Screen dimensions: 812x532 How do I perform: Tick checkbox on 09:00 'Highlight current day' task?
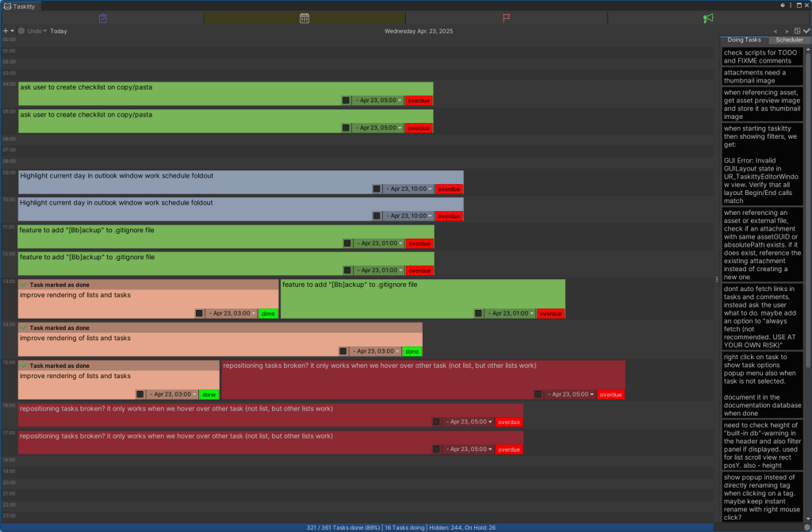coord(377,189)
